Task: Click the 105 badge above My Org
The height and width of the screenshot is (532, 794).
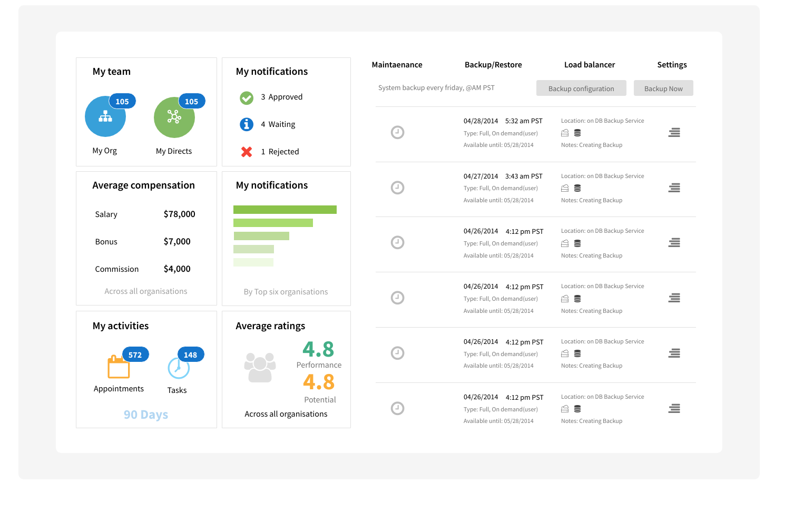Action: [x=122, y=101]
